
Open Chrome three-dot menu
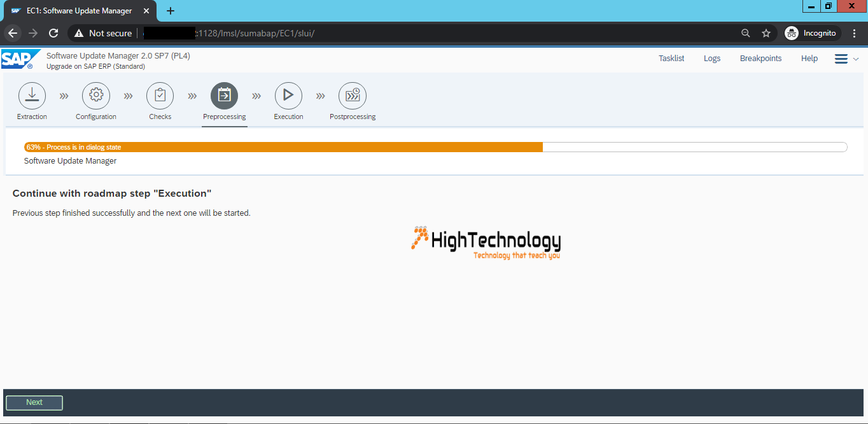click(x=854, y=33)
